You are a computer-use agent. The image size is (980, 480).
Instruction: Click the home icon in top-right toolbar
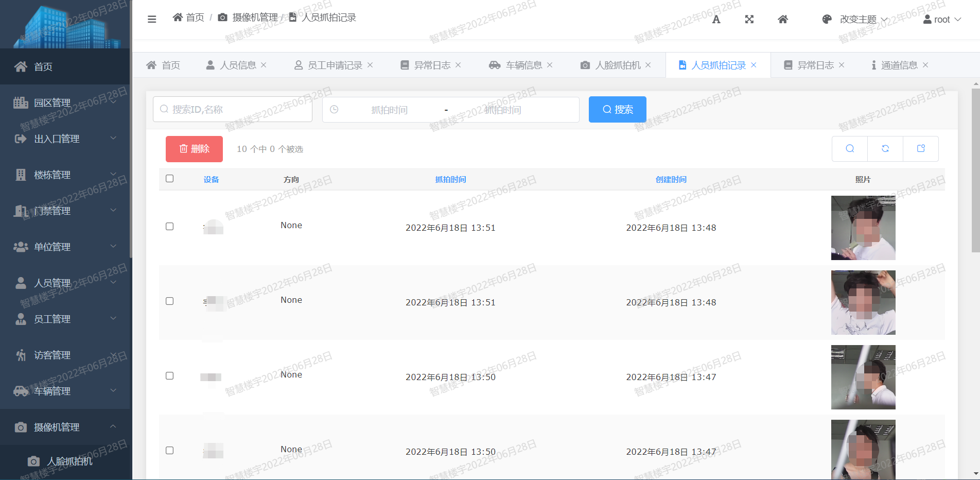(783, 20)
